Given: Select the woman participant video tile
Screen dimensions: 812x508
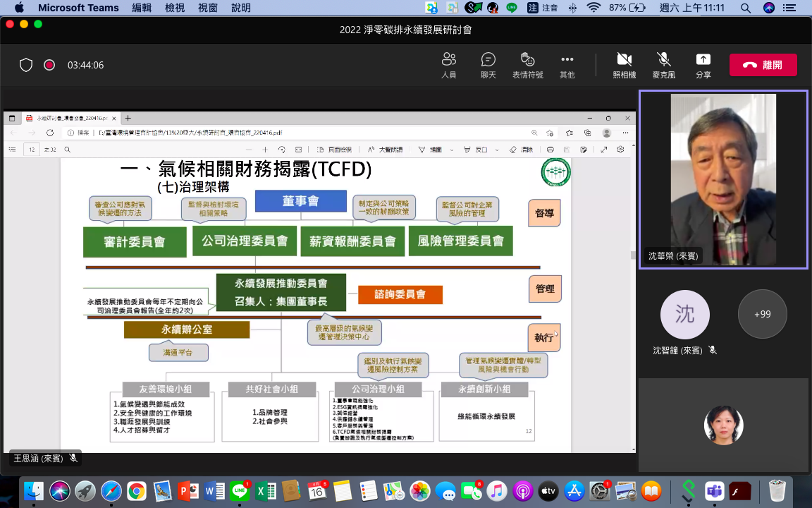Looking at the screenshot, I should pyautogui.click(x=723, y=425).
